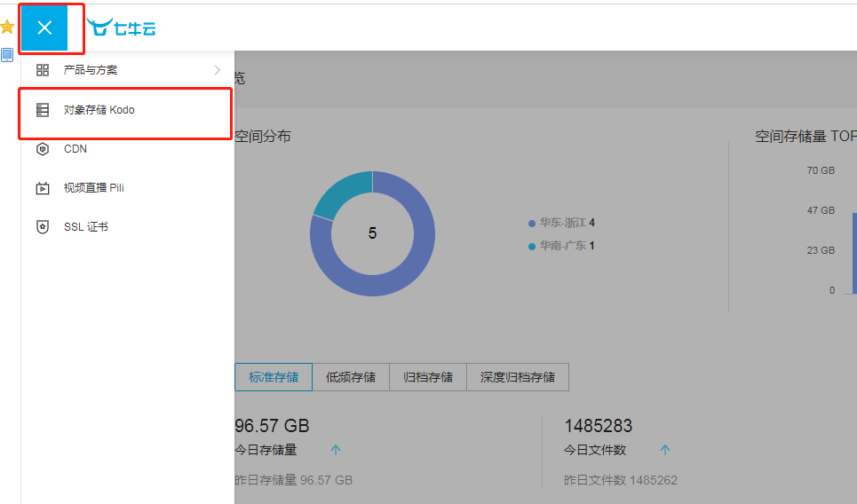
Task: Click the 产品与方案 grid icon
Action: click(x=43, y=70)
